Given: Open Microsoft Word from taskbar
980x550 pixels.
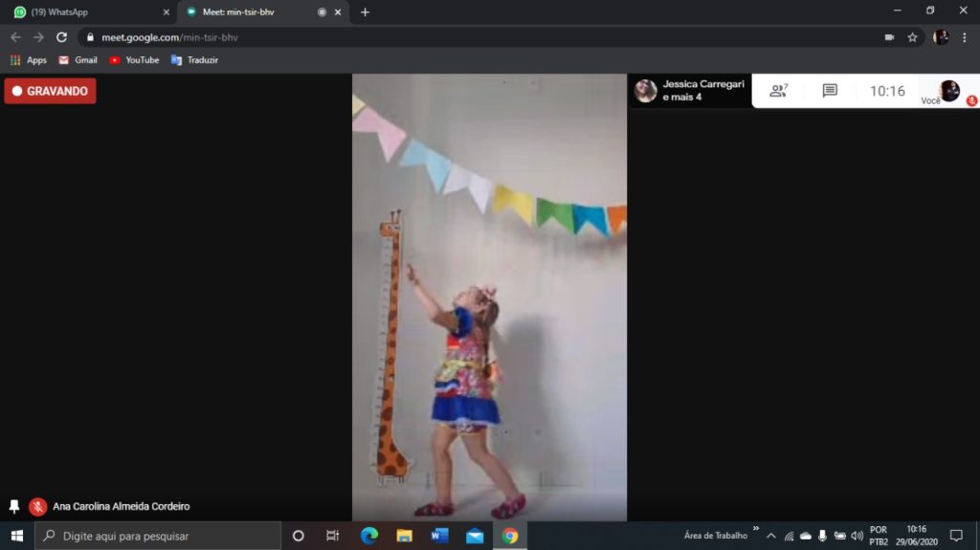Looking at the screenshot, I should tap(439, 536).
